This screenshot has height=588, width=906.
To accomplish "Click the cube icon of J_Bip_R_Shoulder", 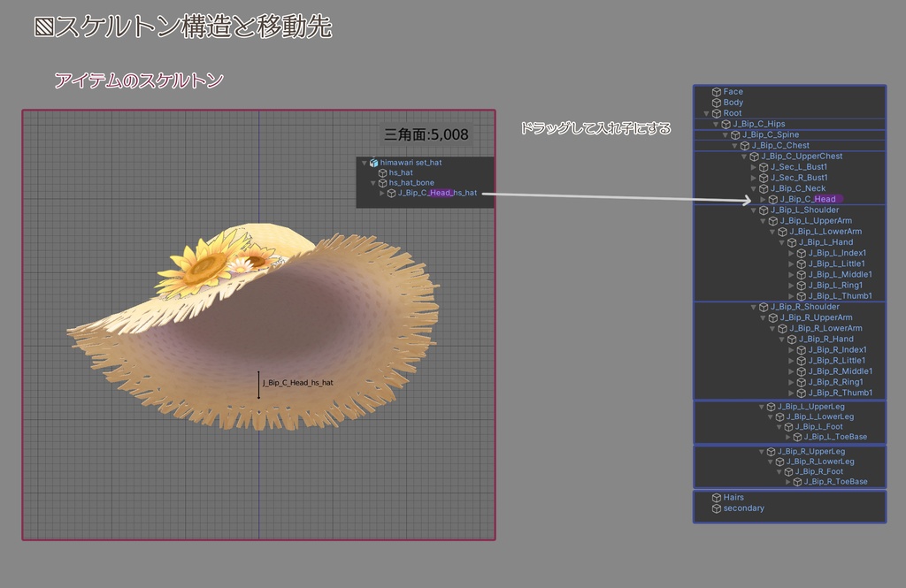I will 764,307.
